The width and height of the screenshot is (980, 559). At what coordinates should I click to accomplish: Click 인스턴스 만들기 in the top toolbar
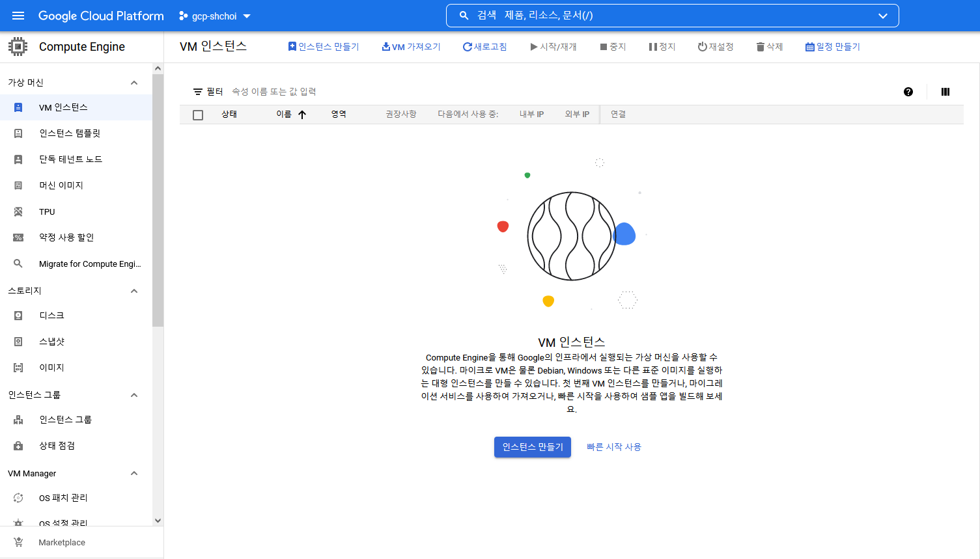(x=324, y=47)
